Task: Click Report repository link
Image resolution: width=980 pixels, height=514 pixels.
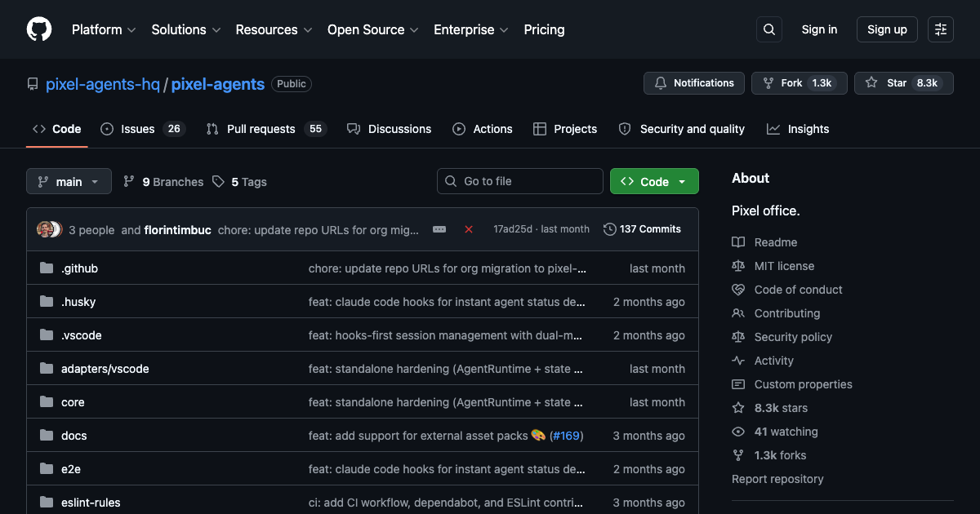Action: tap(777, 479)
